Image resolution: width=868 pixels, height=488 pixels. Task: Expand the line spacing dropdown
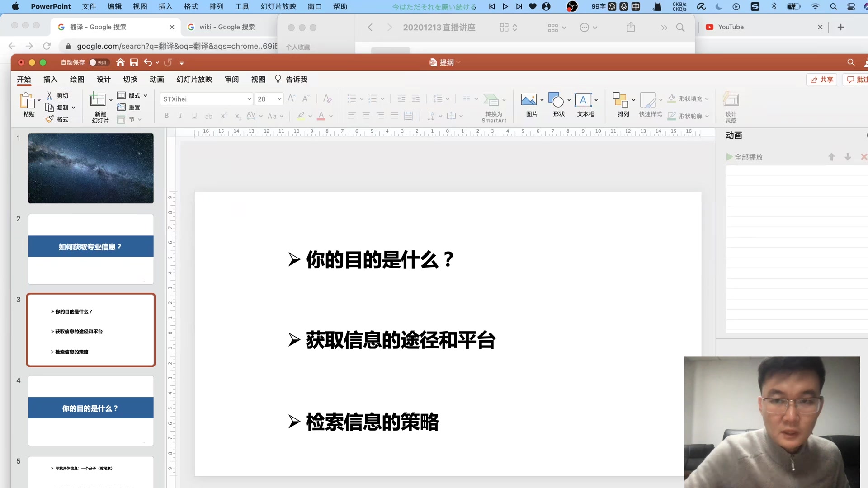click(448, 99)
